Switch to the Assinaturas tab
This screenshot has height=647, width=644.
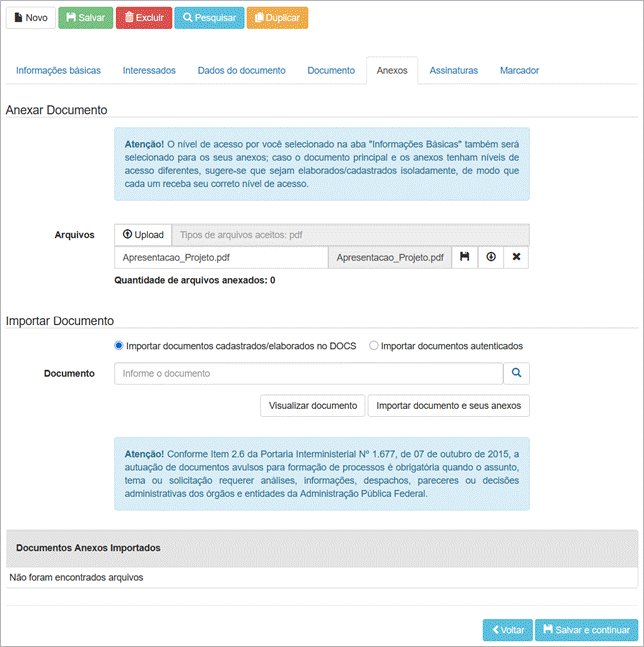coord(453,71)
